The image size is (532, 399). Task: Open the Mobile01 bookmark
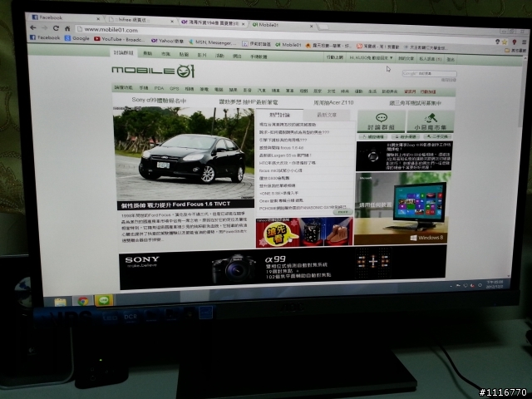288,44
